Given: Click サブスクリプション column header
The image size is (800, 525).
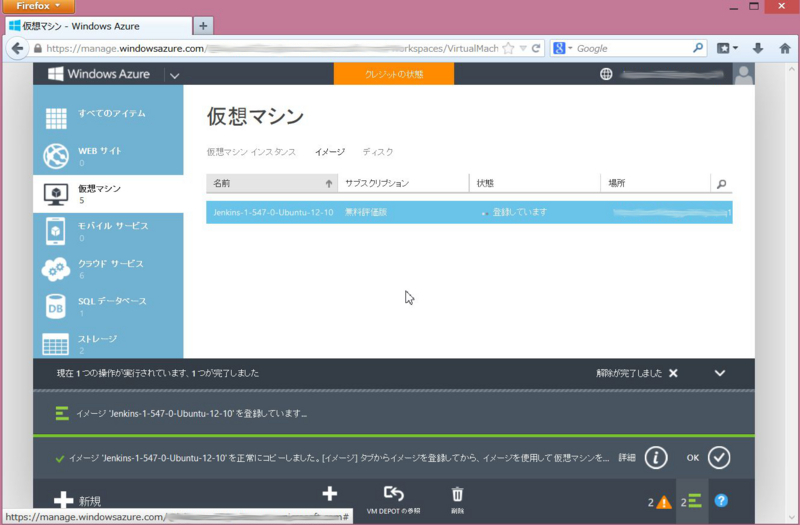Looking at the screenshot, I should point(403,183).
